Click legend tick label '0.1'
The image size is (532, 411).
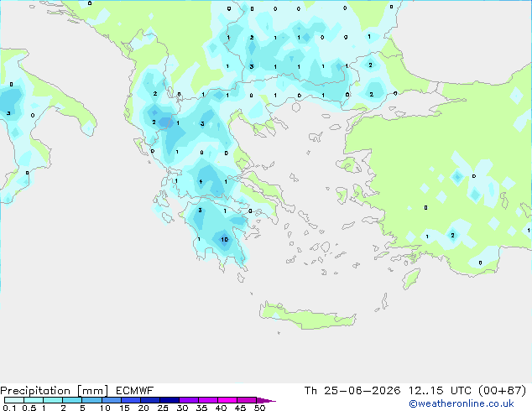pyautogui.click(x=9, y=408)
